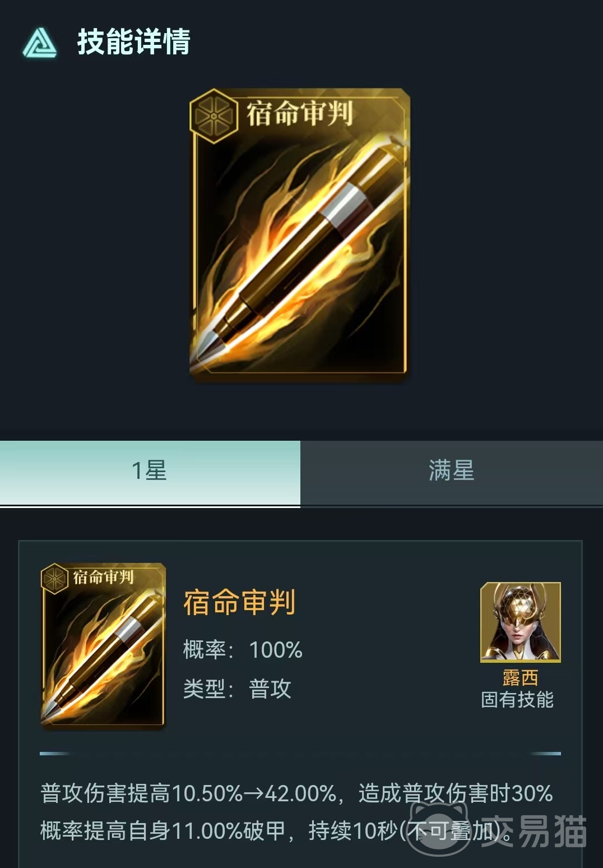Click the 概率: 100% line
This screenshot has height=868, width=603.
[243, 650]
